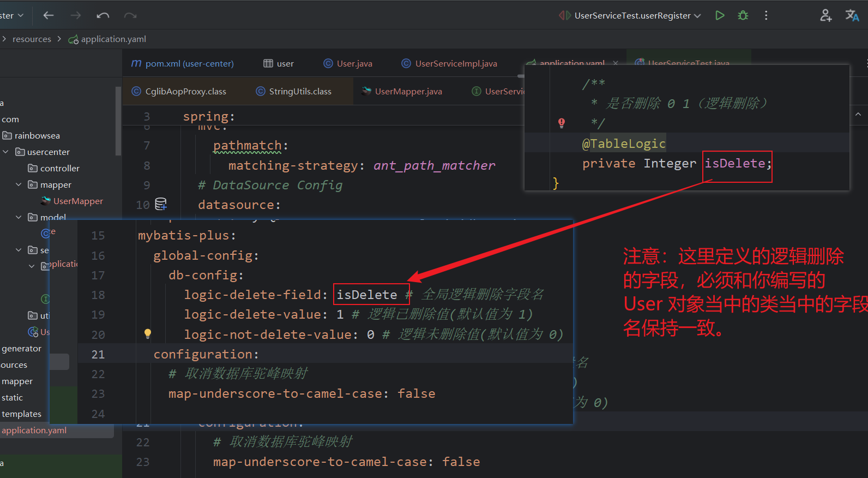The height and width of the screenshot is (478, 868).
Task: Click 'private Integer' before the isDelete field
Action: pos(639,163)
